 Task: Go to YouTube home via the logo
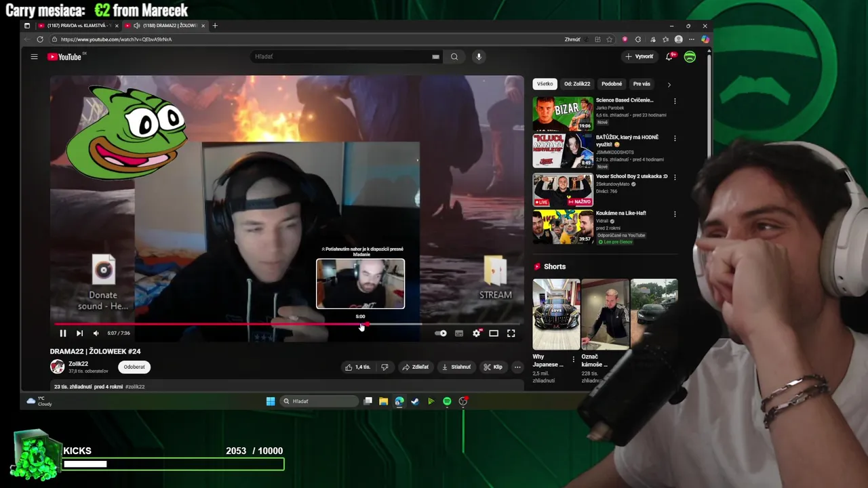(x=64, y=57)
